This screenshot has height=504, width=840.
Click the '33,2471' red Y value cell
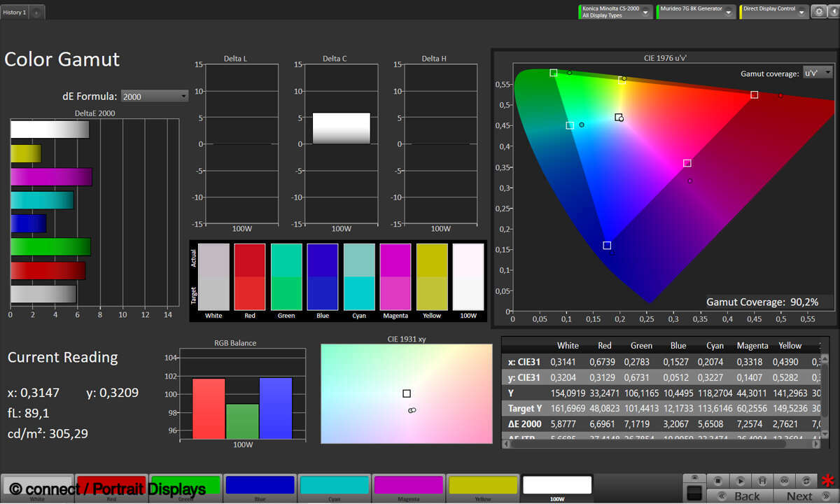[605, 393]
